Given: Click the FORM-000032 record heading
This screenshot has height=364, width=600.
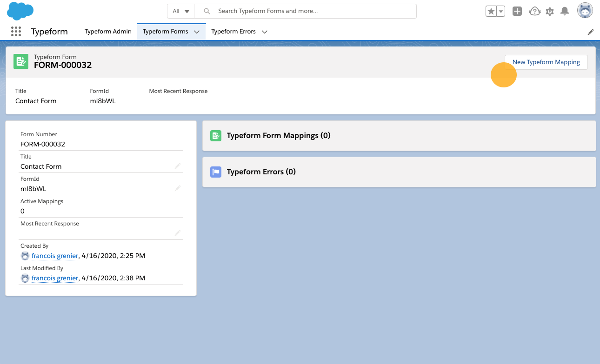Looking at the screenshot, I should (x=63, y=65).
